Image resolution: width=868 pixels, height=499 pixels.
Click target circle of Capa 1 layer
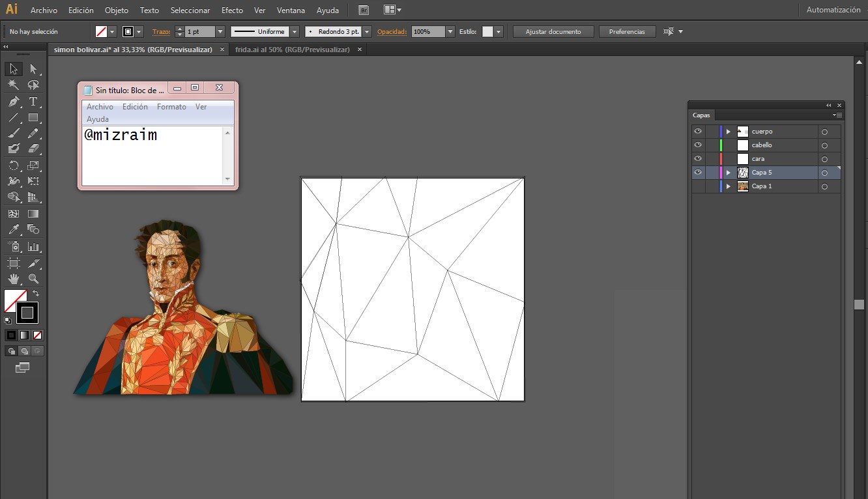824,187
